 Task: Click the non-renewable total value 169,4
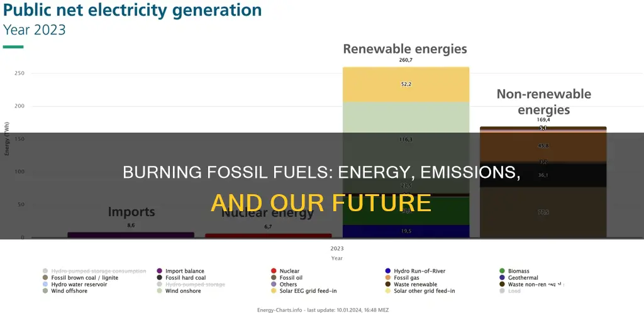tap(543, 120)
